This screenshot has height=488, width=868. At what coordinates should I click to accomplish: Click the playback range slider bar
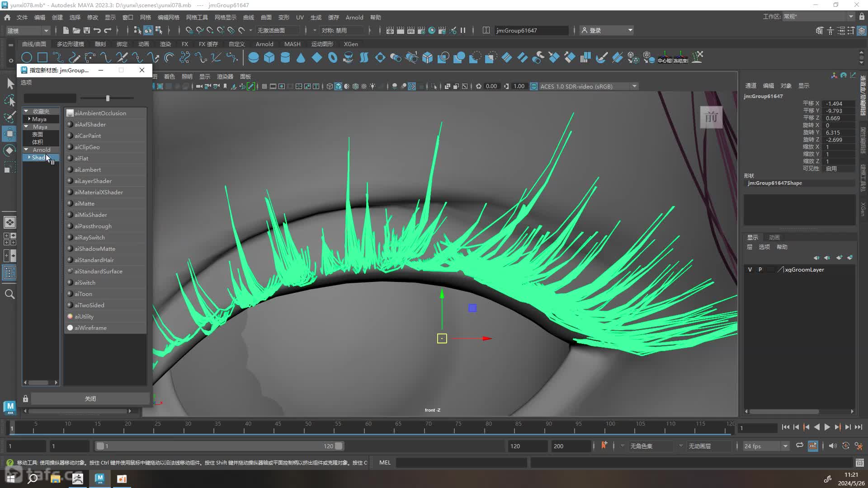220,446
